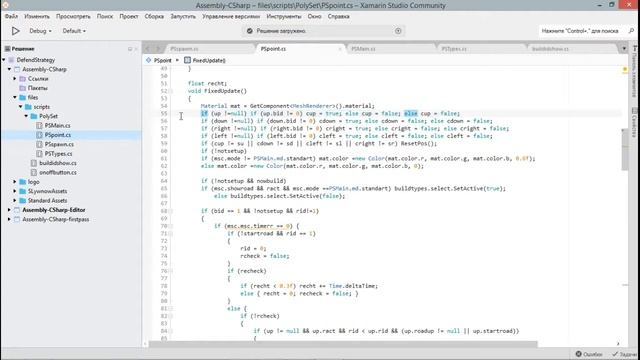Collapse the scripts folder
This screenshot has height=360, width=640.
click(21, 107)
